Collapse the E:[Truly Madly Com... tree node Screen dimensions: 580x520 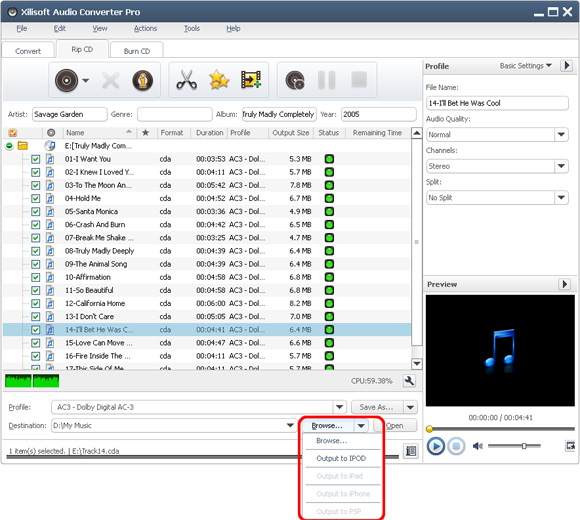coord(9,146)
